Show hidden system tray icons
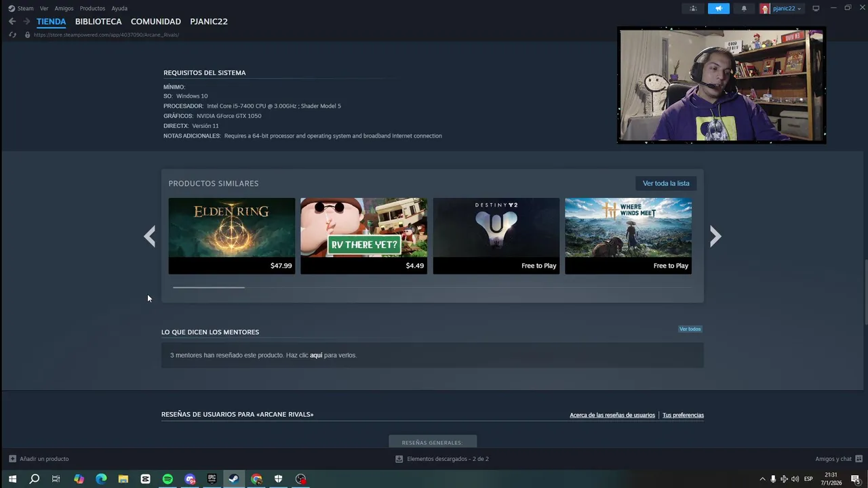The image size is (868, 488). coord(762,479)
